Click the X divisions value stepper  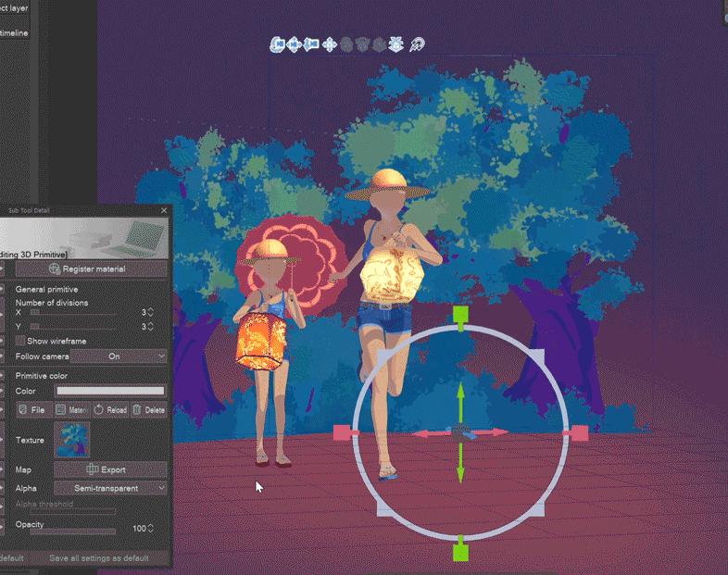tap(150, 312)
